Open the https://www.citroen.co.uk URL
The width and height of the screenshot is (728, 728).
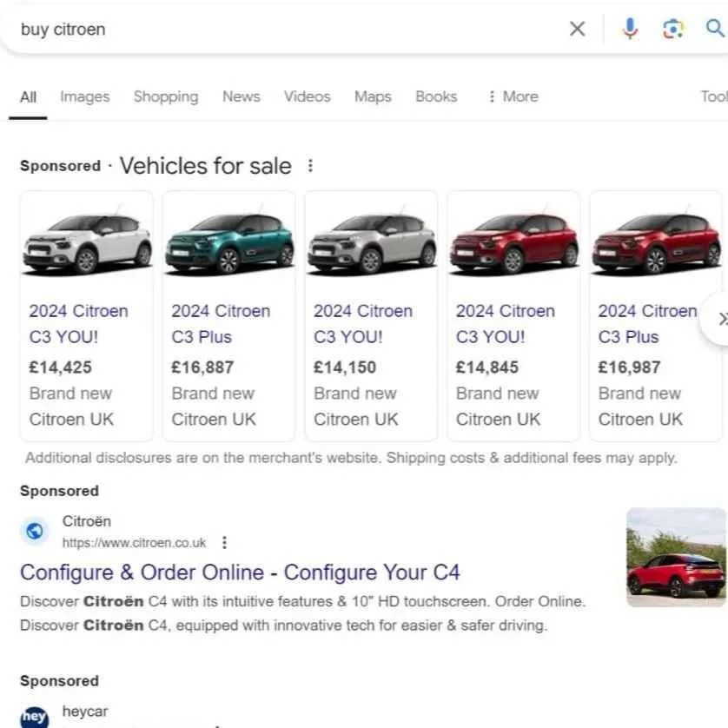pyautogui.click(x=134, y=543)
